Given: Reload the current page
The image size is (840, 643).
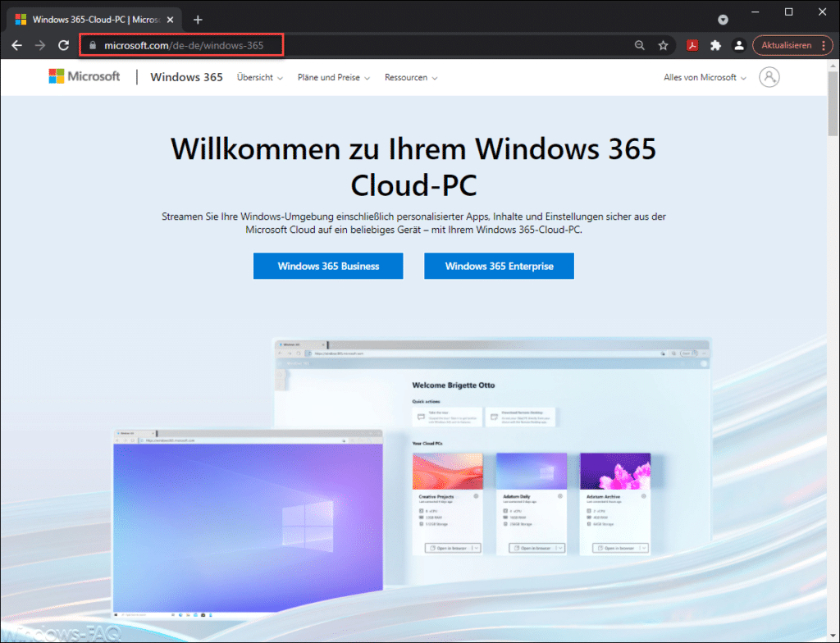Looking at the screenshot, I should coord(64,46).
